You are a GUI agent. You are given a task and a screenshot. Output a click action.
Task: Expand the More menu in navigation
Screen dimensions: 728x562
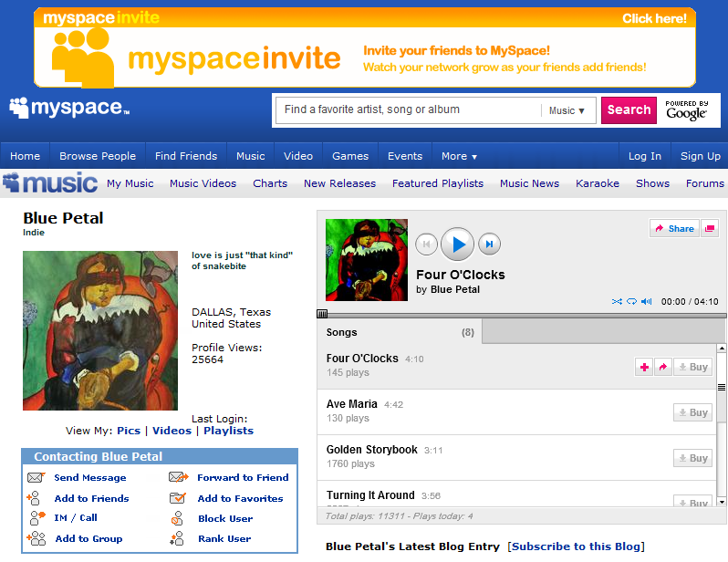(459, 156)
